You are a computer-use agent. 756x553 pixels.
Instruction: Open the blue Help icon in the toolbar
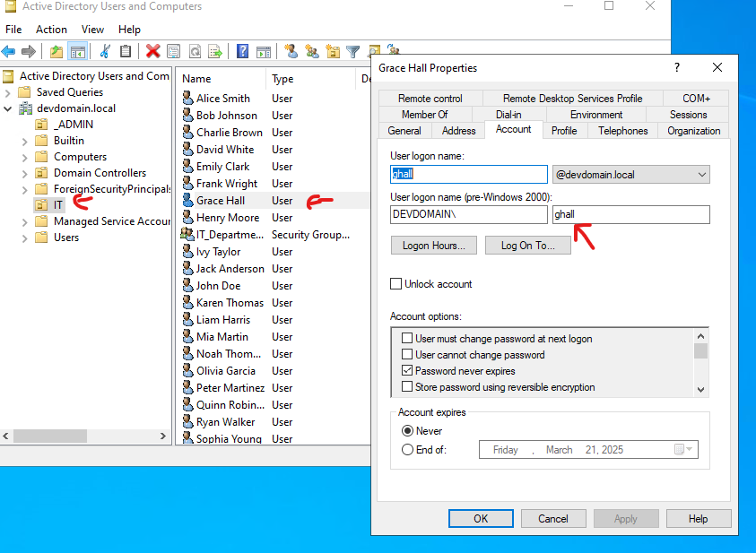[242, 51]
